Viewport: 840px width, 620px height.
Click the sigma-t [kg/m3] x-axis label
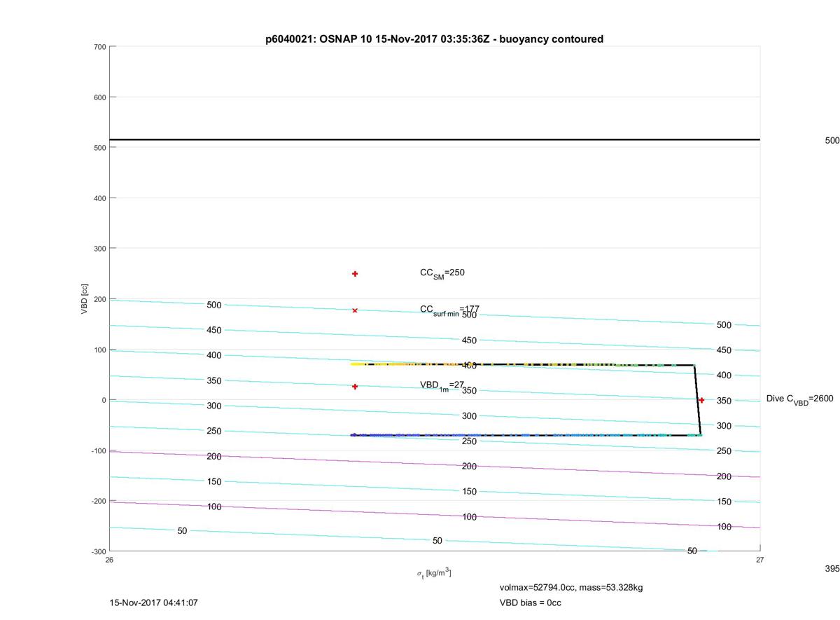(434, 573)
